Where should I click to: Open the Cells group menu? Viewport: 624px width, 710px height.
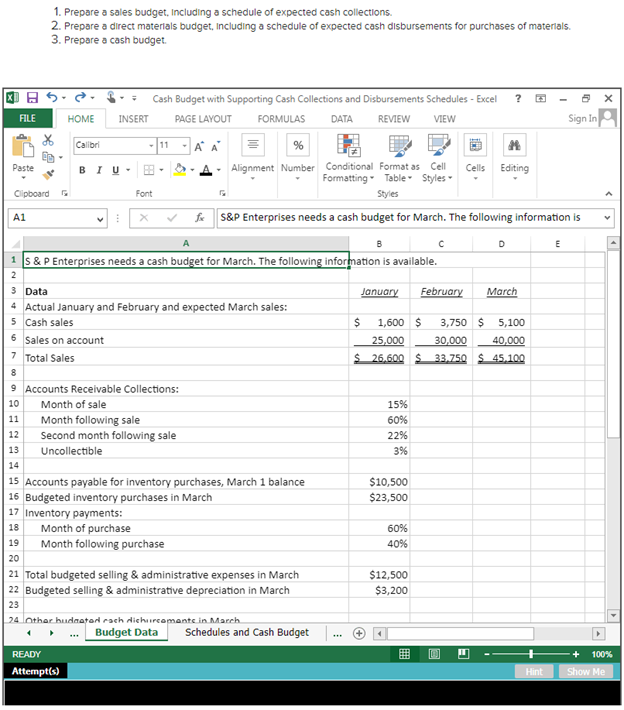pos(475,157)
